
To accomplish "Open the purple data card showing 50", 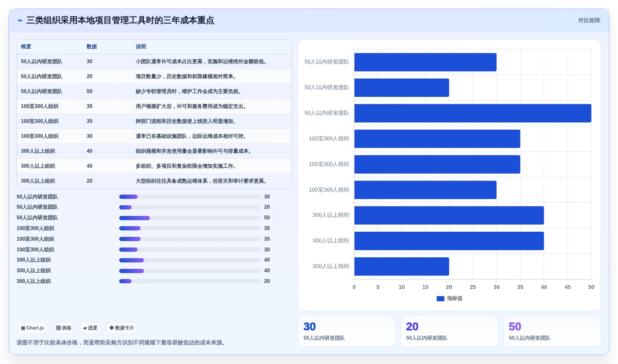I will click(x=552, y=331).
